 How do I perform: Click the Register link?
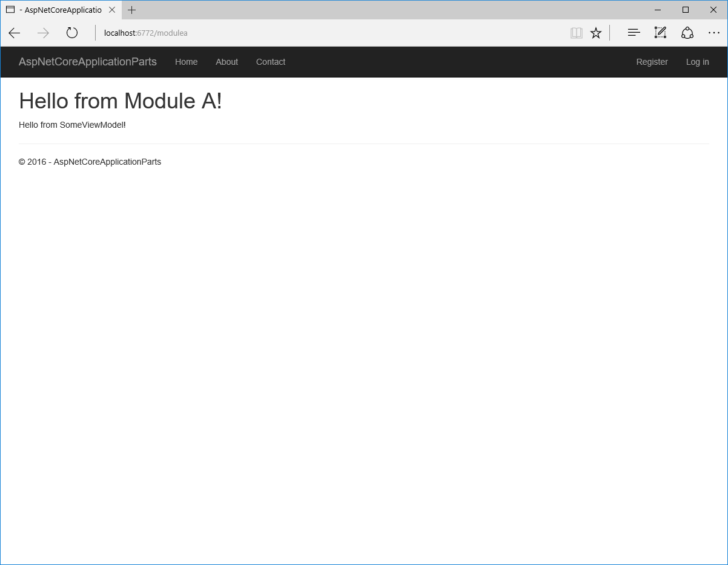tap(652, 62)
